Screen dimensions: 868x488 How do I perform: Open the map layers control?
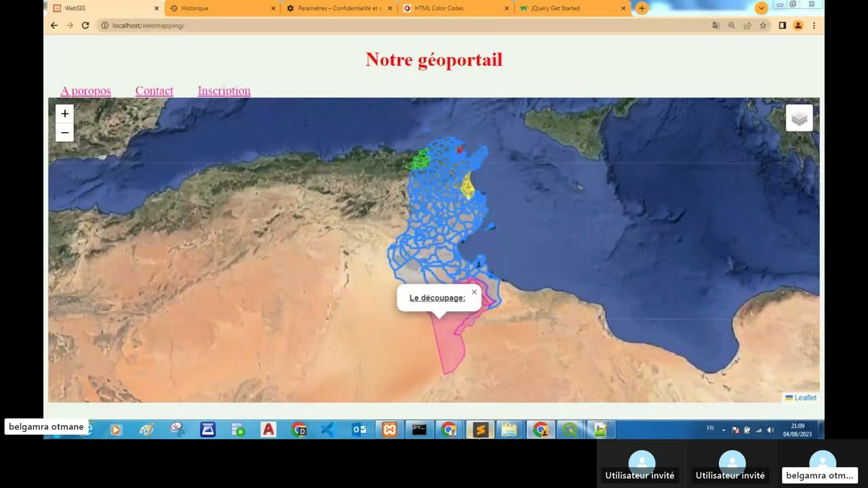coord(800,118)
